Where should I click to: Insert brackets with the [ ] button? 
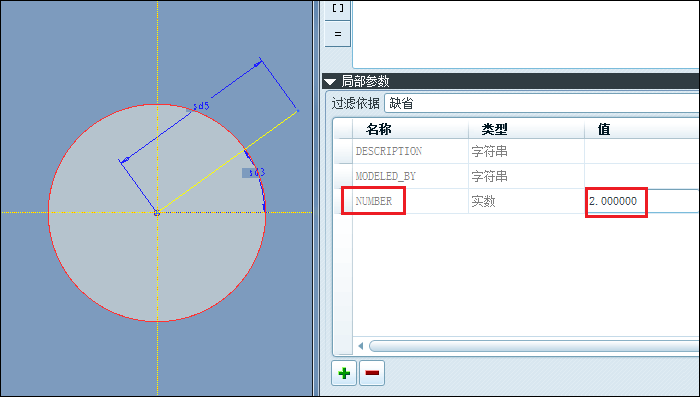[338, 8]
